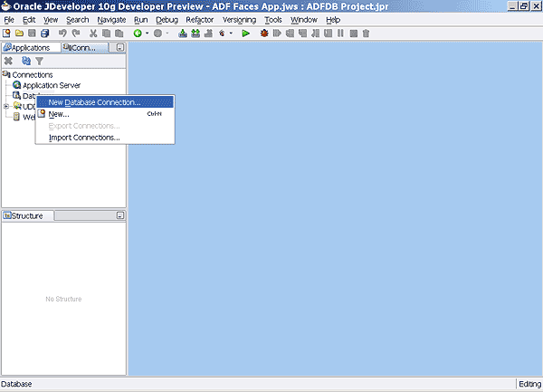This screenshot has height=392, width=543.
Task: Click the Make project toolbar icon
Action: click(x=183, y=33)
